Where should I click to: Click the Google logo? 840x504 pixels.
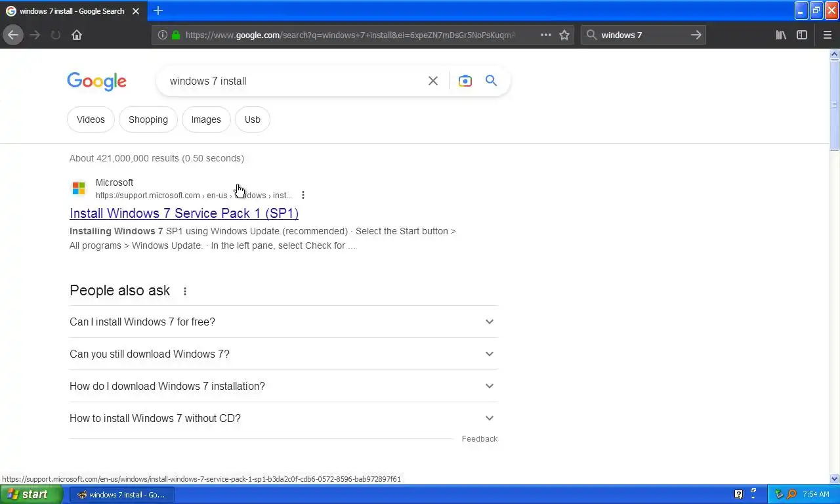pos(96,81)
